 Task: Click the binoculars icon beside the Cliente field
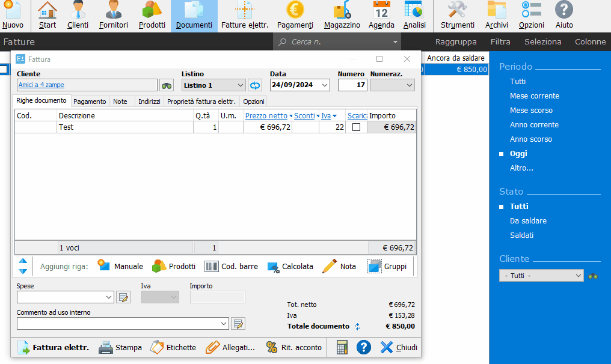click(167, 85)
